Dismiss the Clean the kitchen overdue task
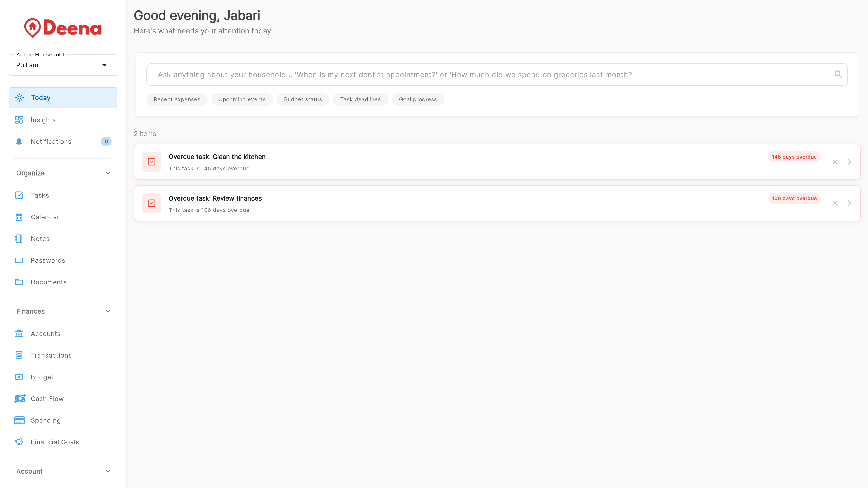This screenshot has height=488, width=868. 835,162
